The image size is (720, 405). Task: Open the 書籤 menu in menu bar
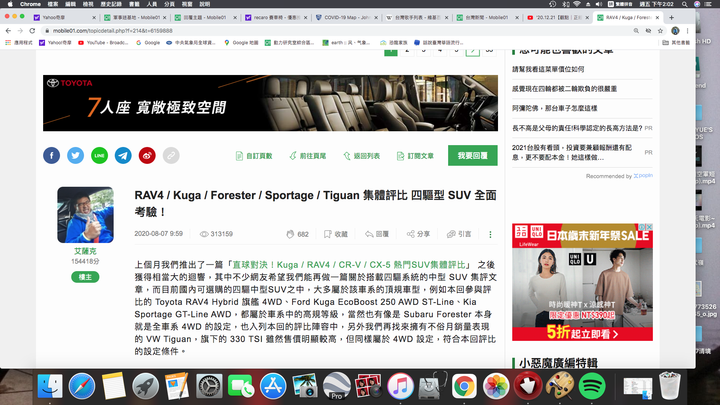[134, 4]
